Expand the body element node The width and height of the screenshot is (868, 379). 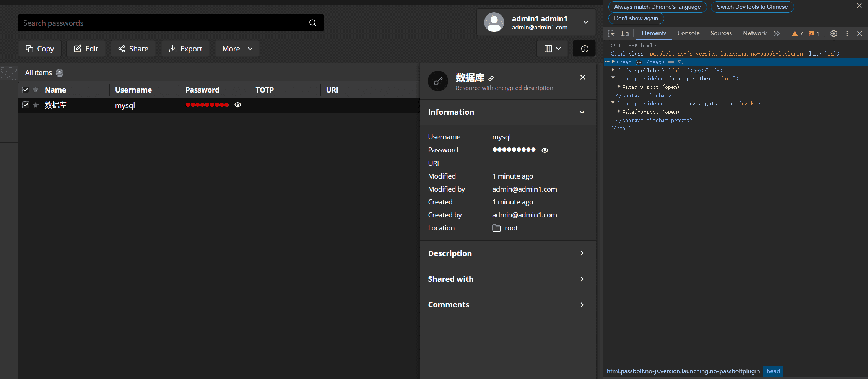click(613, 70)
